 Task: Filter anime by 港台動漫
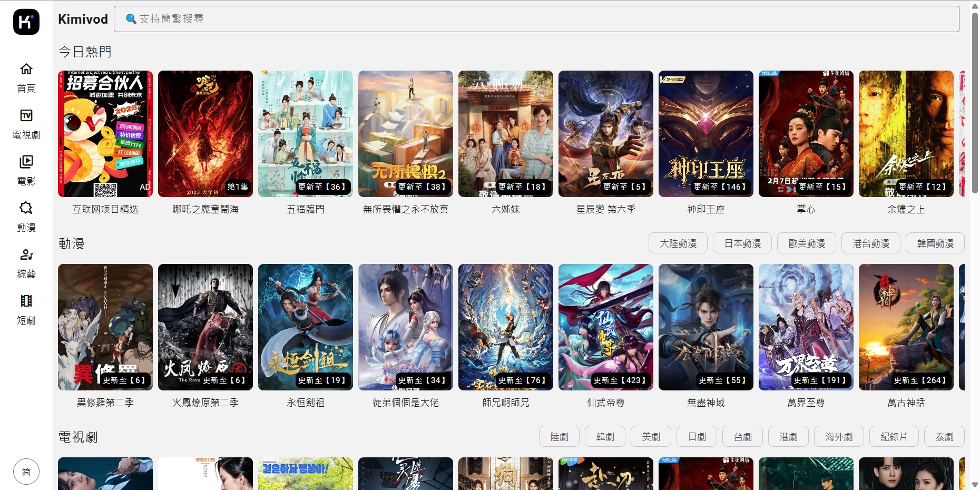[x=871, y=243]
